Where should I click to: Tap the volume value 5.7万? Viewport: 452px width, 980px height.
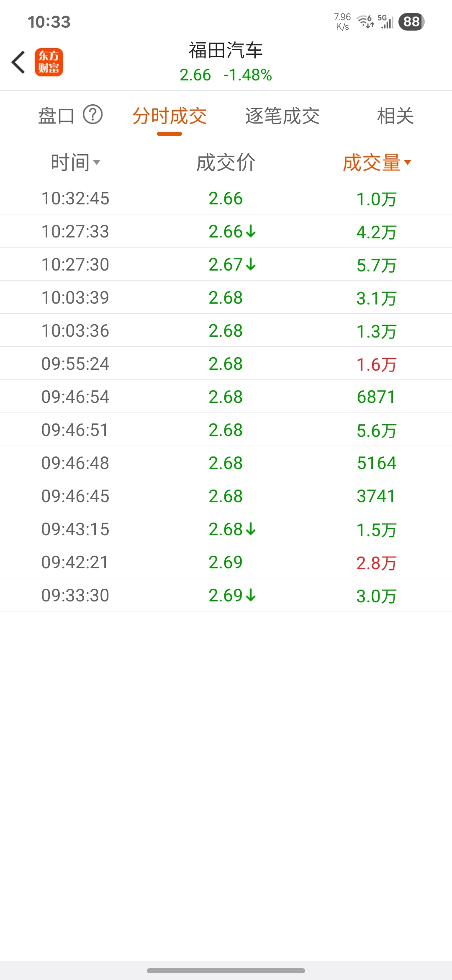[x=376, y=265]
